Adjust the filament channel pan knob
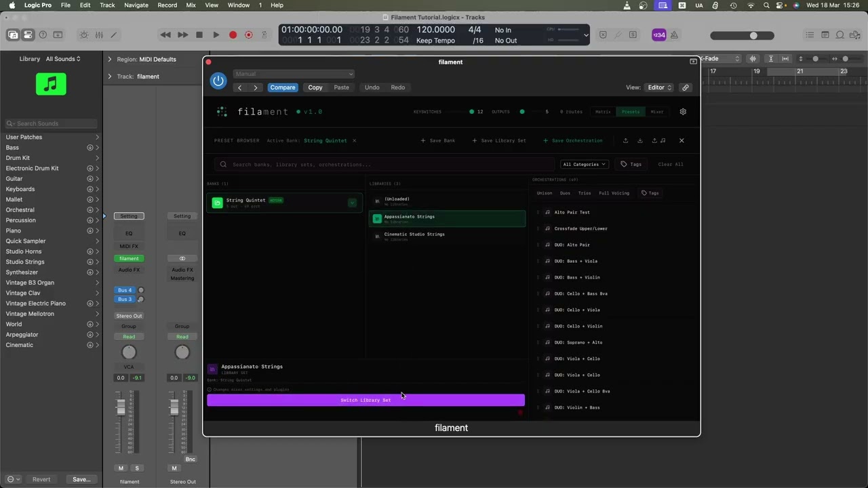868x488 pixels. [129, 352]
